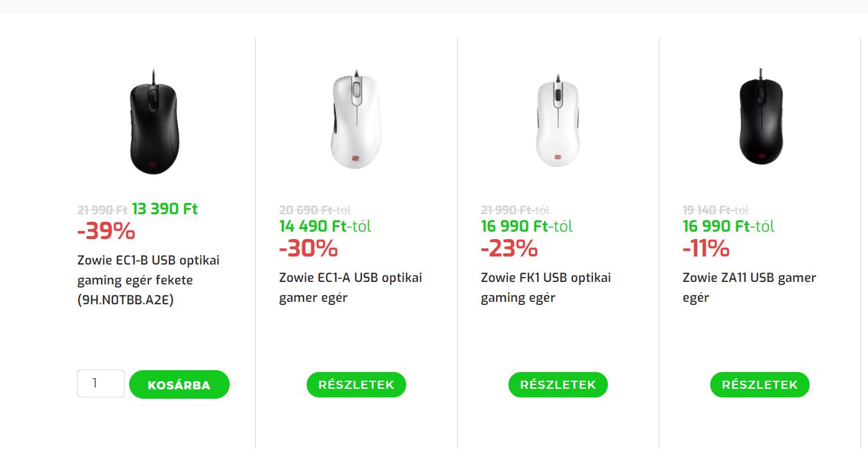Open the Zowie FK1 USB optikai gaming egér link

[x=545, y=288]
